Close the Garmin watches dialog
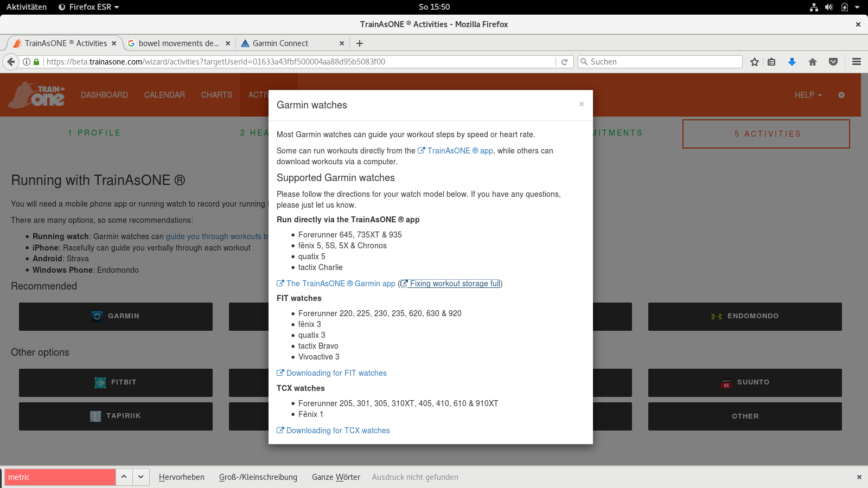The width and height of the screenshot is (868, 488). click(x=582, y=104)
